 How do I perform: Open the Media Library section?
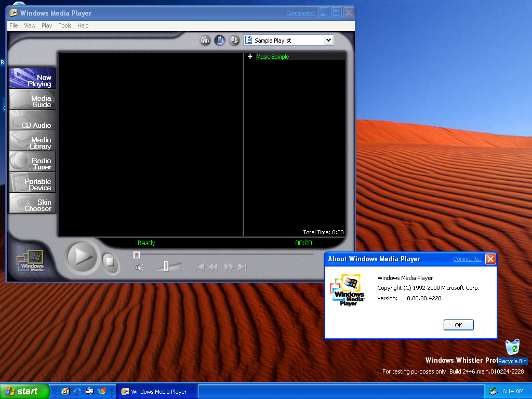pos(33,142)
